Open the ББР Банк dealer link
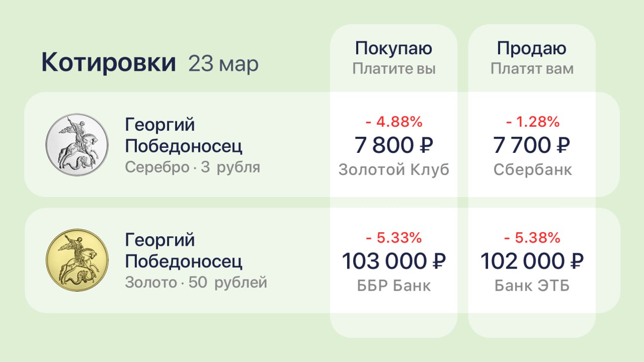Viewport: 644px width, 362px height. coord(394,286)
